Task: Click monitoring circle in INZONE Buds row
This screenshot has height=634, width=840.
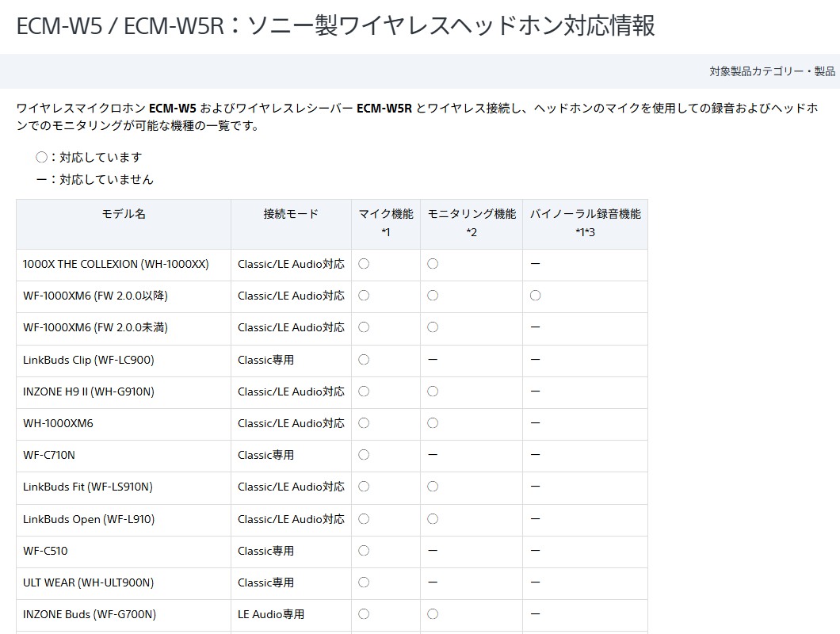Action: click(x=433, y=614)
